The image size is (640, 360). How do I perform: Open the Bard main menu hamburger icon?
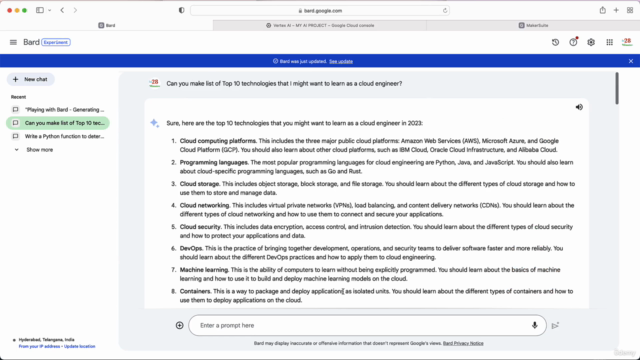13,42
